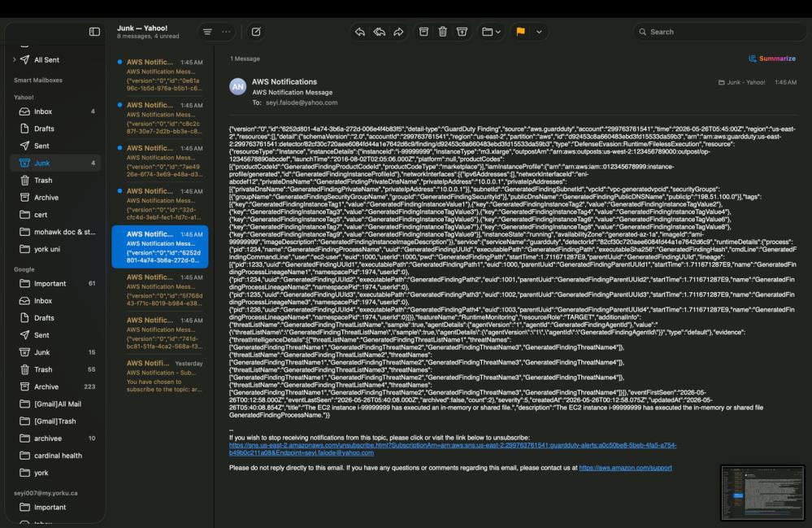Open Google Archive folder with 223 count
Screen dimensions: 812x528
55,386
